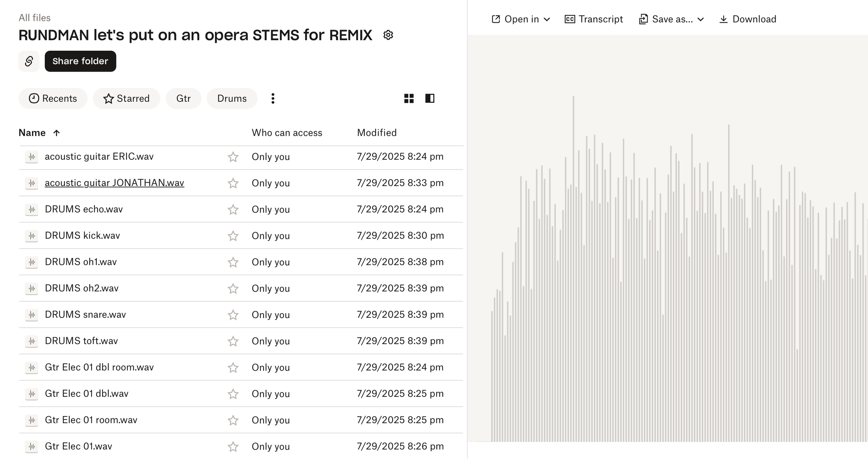
Task: Click the copy link icon button
Action: [29, 61]
